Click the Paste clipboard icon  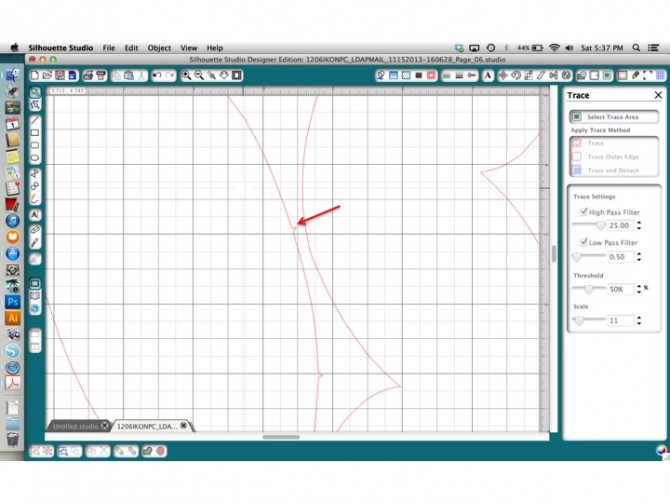point(129,76)
